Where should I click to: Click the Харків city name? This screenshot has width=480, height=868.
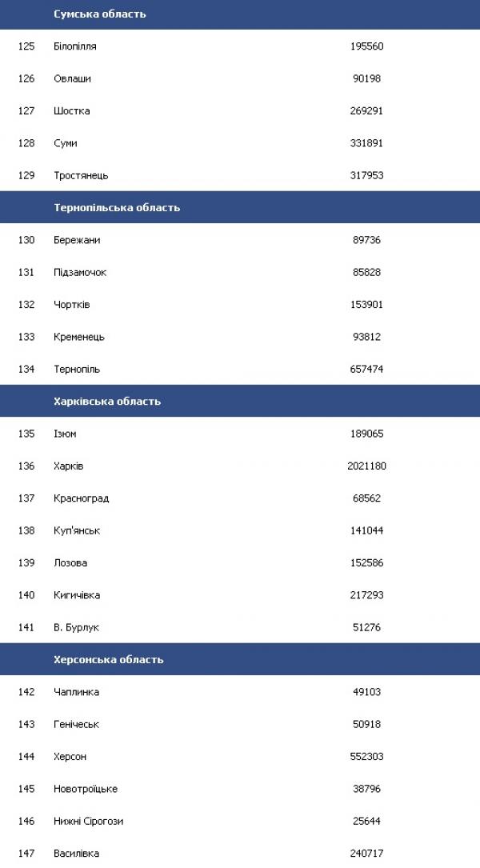click(x=69, y=466)
